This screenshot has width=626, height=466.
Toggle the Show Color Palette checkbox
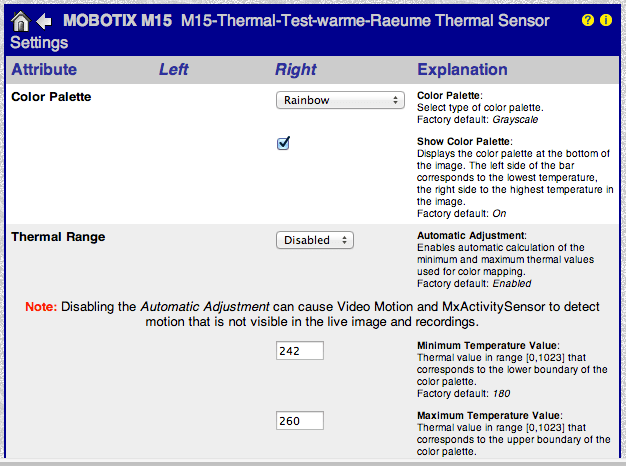coord(283,144)
